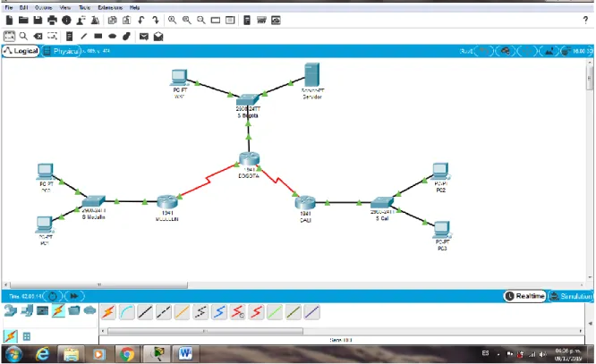596x364 pixels.
Task: Open the Options menu
Action: coord(43,7)
